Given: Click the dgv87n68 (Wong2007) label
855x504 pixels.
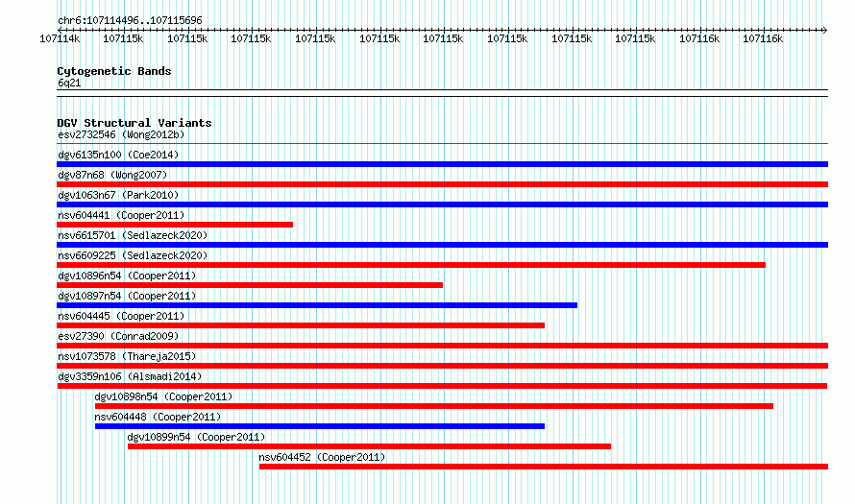Looking at the screenshot, I should pyautogui.click(x=112, y=175).
